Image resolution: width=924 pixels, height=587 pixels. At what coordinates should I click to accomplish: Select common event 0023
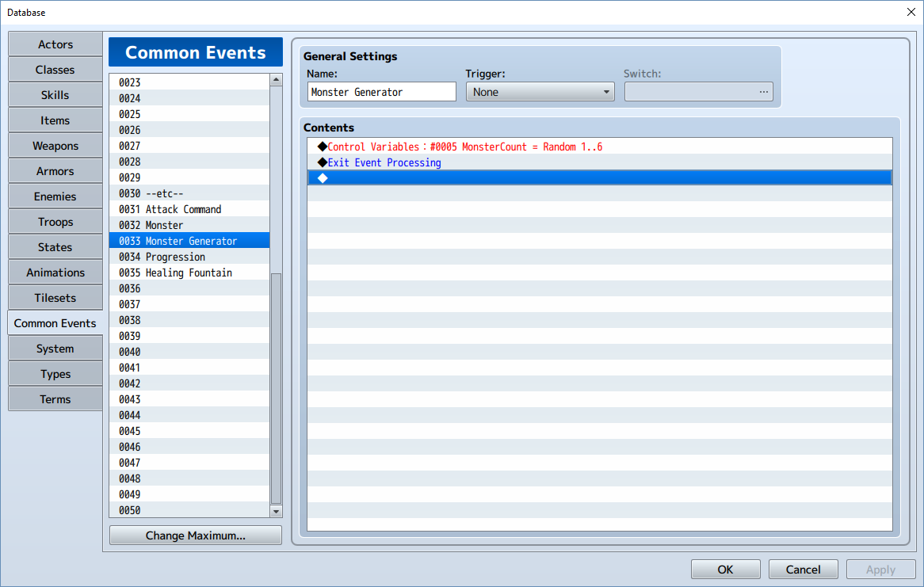[x=189, y=82]
